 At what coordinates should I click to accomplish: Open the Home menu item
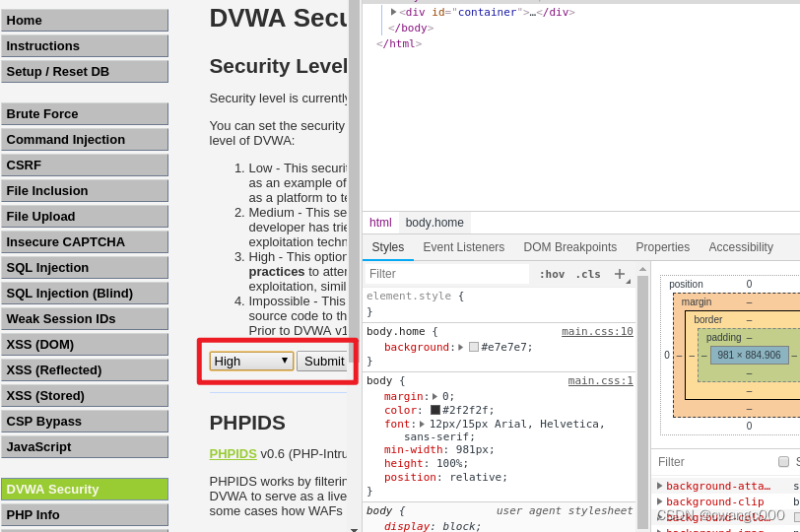85,21
